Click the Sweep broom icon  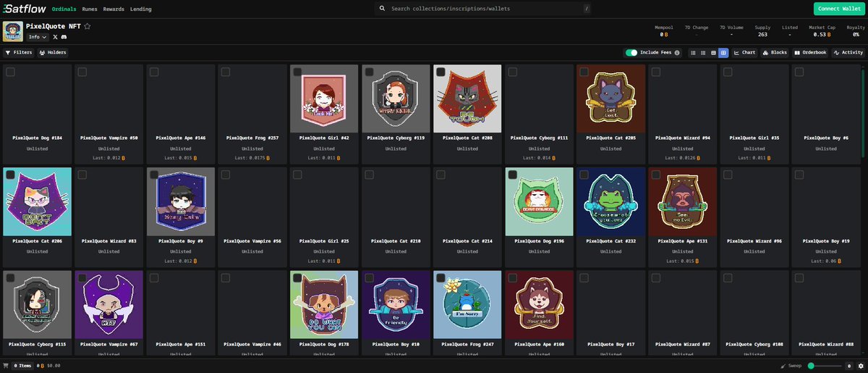coord(784,366)
